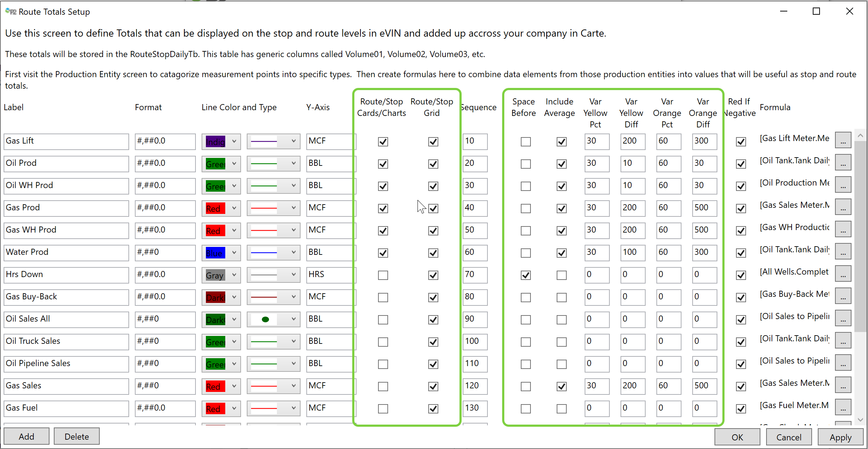Enable Cards/Charts checkbox for Hrs Down
This screenshot has height=449, width=868.
383,275
